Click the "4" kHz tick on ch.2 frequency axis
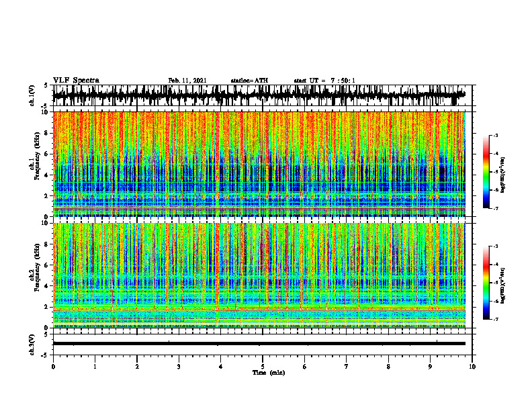532x411 pixels. (x=47, y=286)
